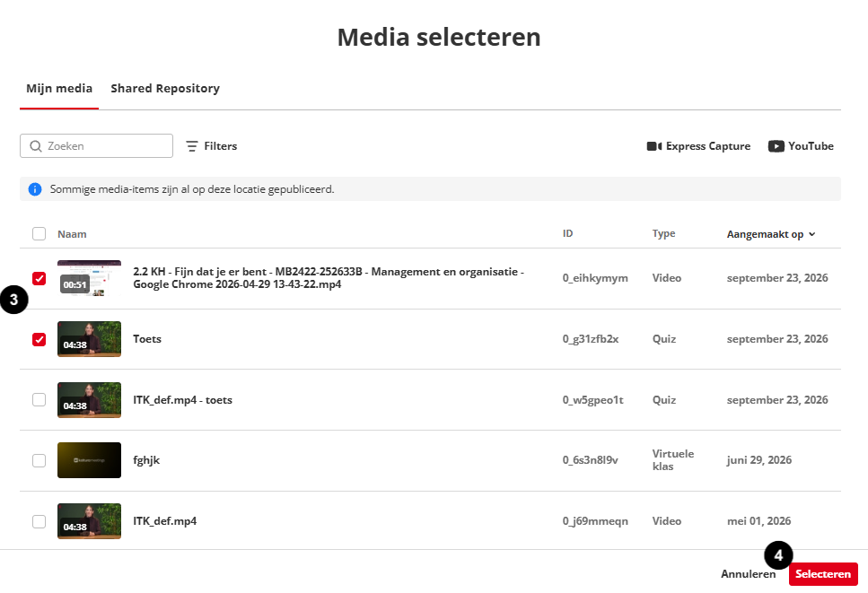
Task: Click the ITK_def.mp4 video name
Action: click(165, 521)
